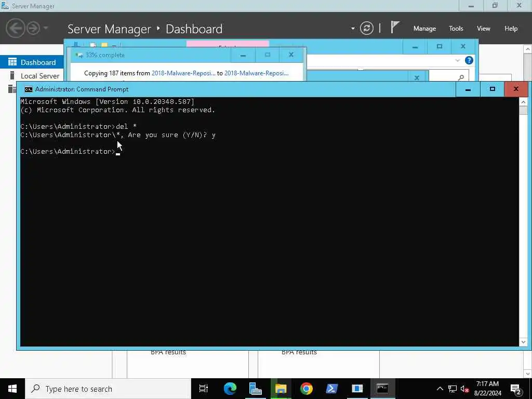Open the Tools menu
The image size is (532, 399).
pyautogui.click(x=456, y=29)
